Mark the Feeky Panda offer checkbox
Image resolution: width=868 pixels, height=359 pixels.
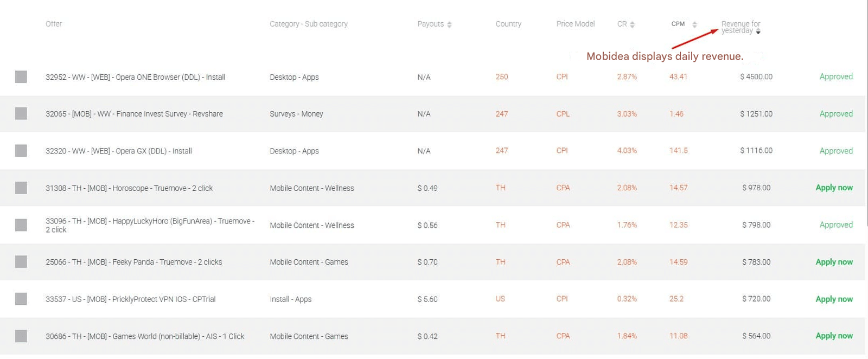pyautogui.click(x=21, y=262)
